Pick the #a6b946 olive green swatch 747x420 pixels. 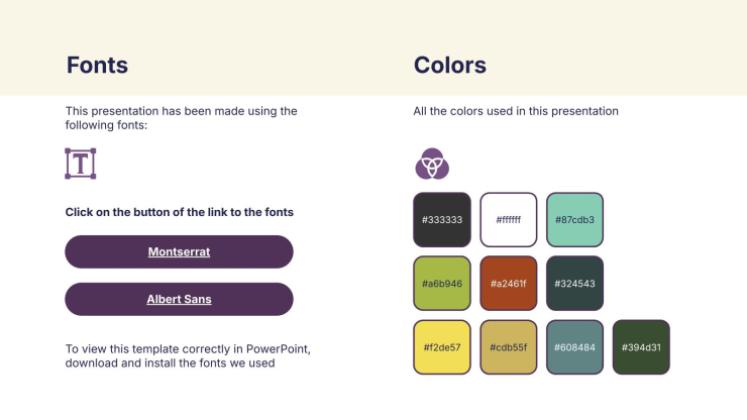(x=441, y=283)
